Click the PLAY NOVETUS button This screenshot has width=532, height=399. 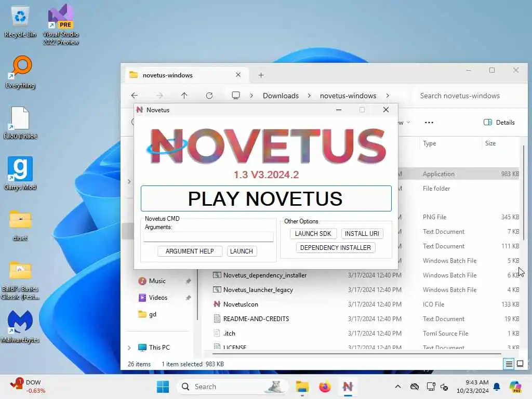tap(266, 198)
